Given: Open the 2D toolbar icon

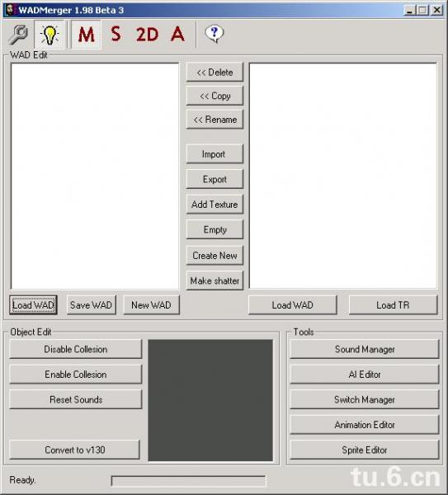Looking at the screenshot, I should tap(147, 35).
